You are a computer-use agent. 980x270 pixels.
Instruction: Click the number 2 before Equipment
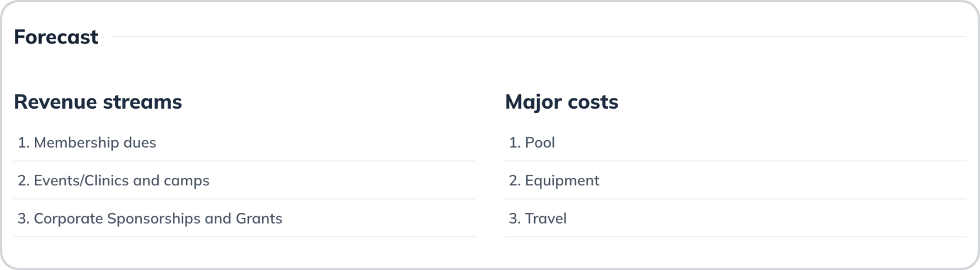click(x=513, y=181)
